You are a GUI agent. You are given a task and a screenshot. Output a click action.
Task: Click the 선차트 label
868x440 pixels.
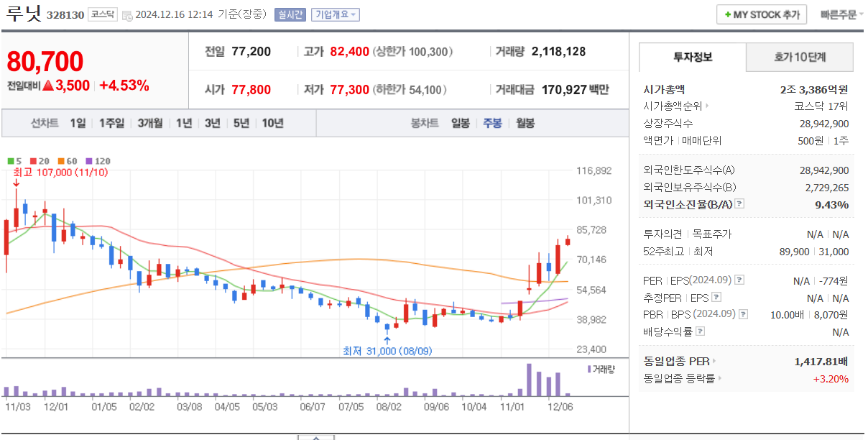click(45, 123)
